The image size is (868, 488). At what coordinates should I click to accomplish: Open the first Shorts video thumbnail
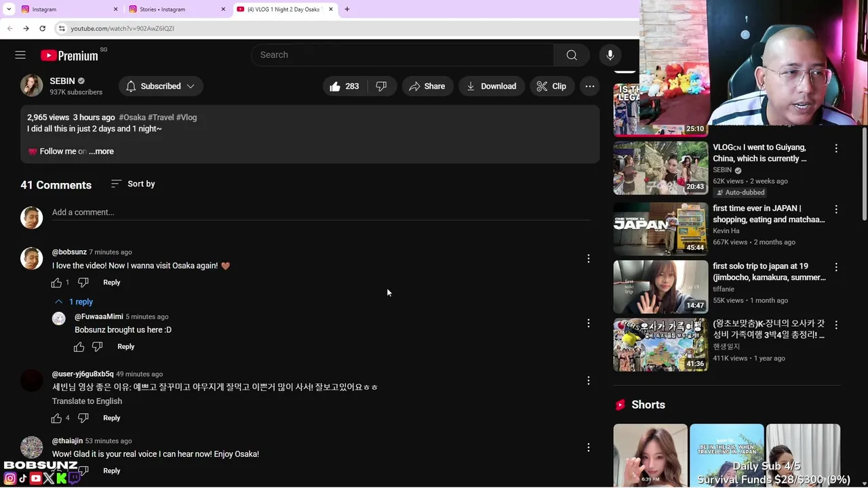pyautogui.click(x=650, y=455)
